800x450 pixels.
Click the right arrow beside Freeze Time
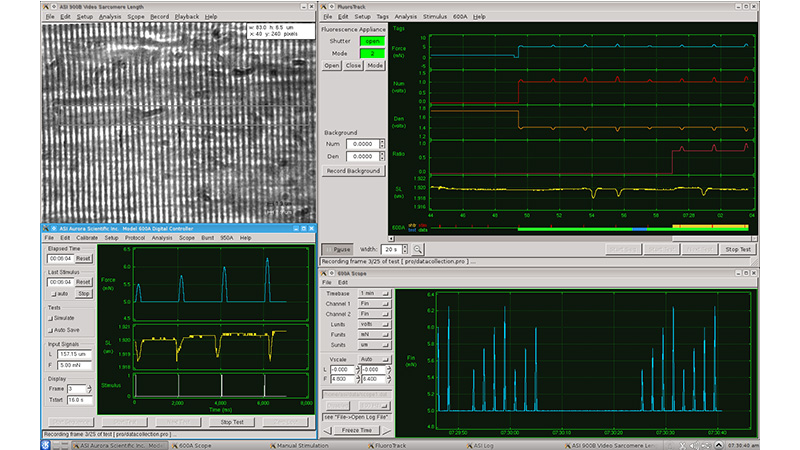387,431
